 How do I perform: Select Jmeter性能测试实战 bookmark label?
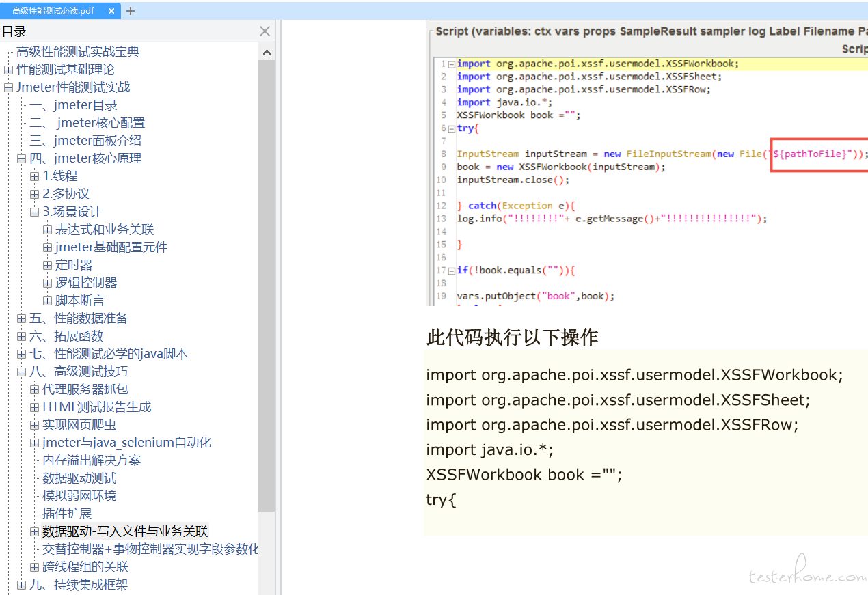click(x=73, y=87)
